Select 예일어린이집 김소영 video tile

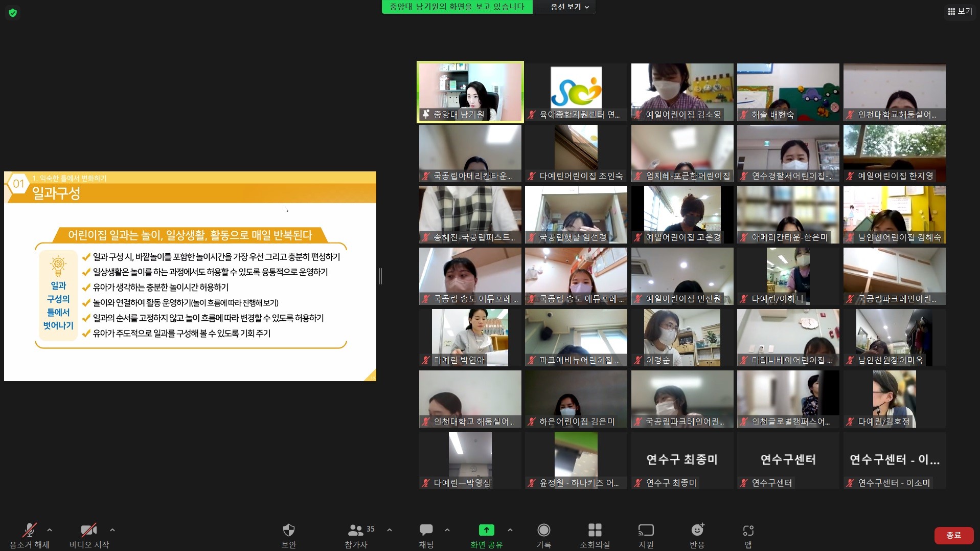[682, 92]
